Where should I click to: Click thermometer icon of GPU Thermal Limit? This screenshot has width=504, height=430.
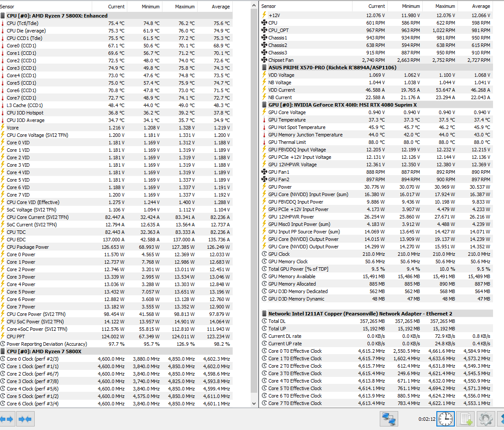coord(264,142)
